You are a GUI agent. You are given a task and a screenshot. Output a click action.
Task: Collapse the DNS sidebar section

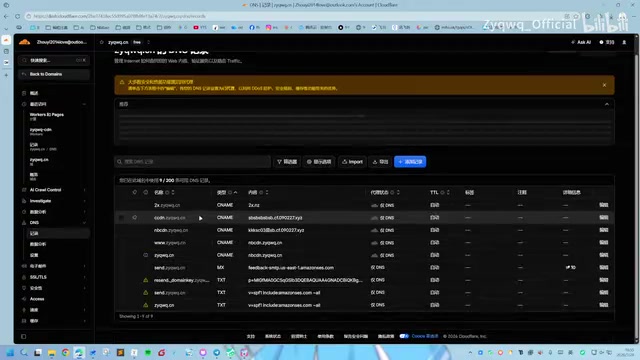84,223
